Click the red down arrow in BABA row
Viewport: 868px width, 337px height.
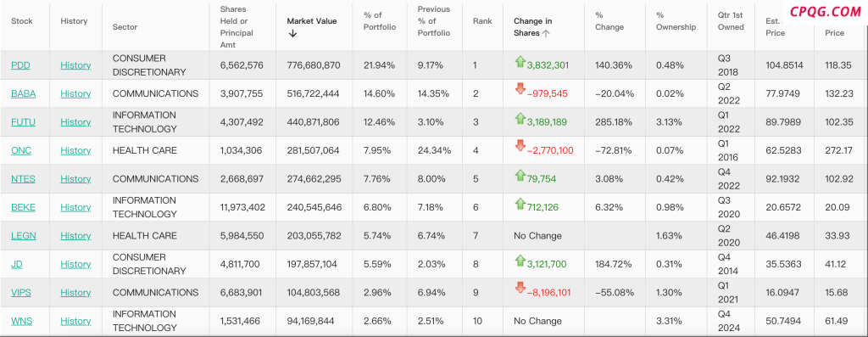(520, 88)
